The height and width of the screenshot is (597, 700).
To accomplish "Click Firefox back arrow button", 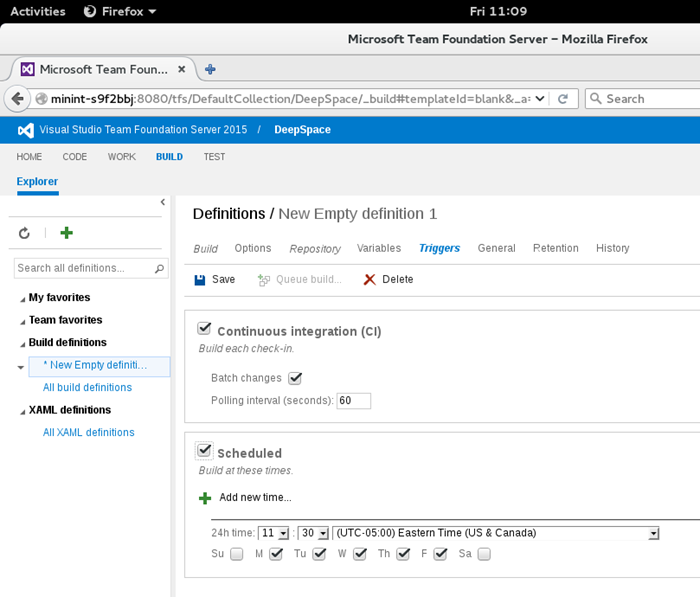I will (17, 99).
